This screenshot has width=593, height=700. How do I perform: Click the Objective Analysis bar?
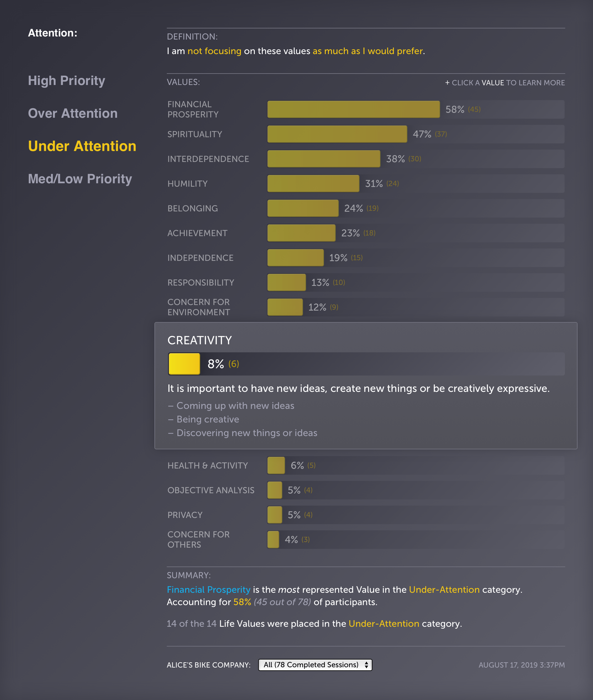coord(274,490)
